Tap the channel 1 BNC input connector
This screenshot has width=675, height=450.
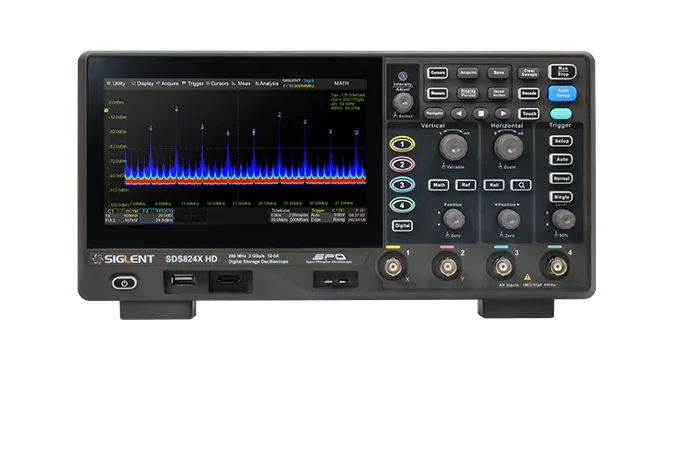(x=392, y=267)
